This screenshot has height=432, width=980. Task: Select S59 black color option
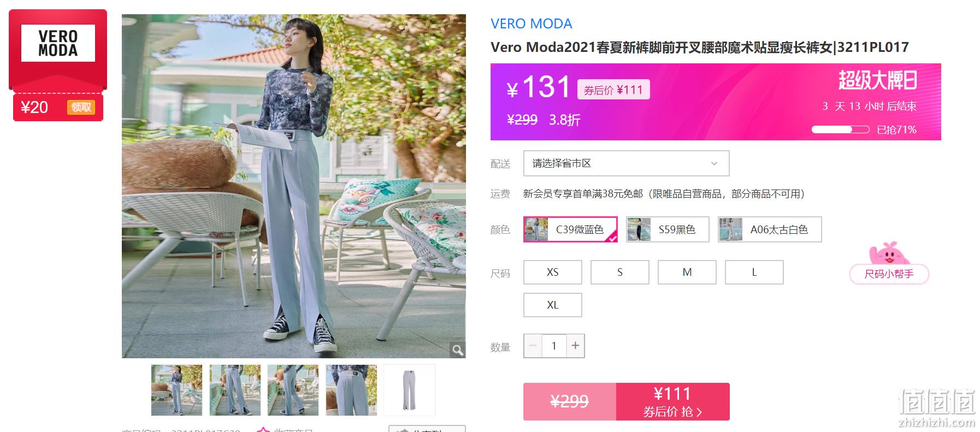point(668,229)
